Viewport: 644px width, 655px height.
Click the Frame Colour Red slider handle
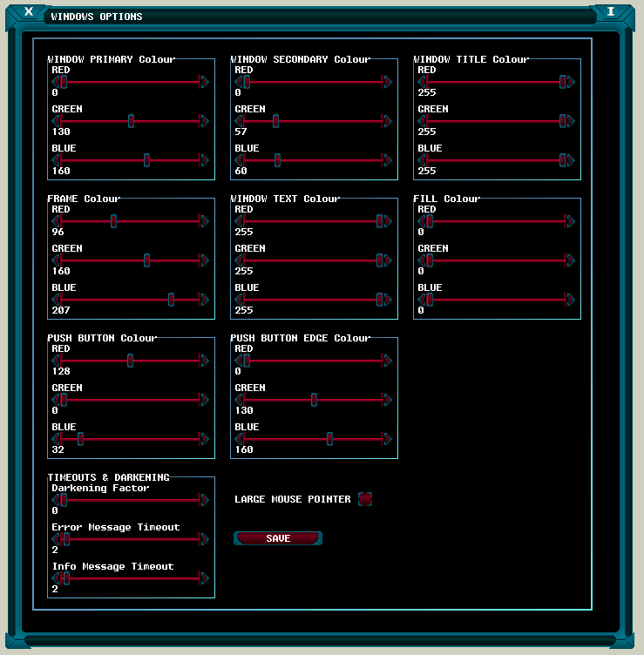pos(113,221)
